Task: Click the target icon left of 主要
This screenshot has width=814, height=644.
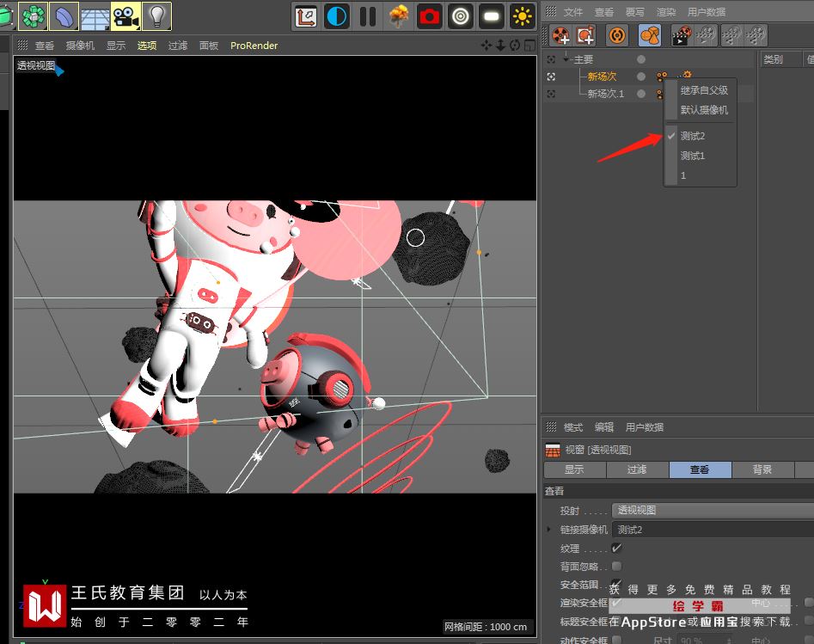Action: click(551, 59)
